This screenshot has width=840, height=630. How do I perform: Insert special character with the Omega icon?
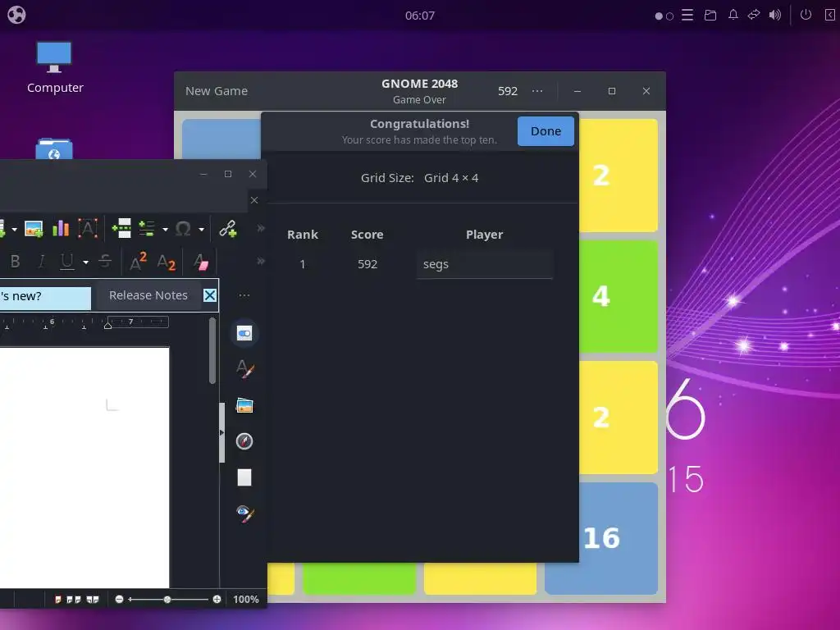[183, 230]
